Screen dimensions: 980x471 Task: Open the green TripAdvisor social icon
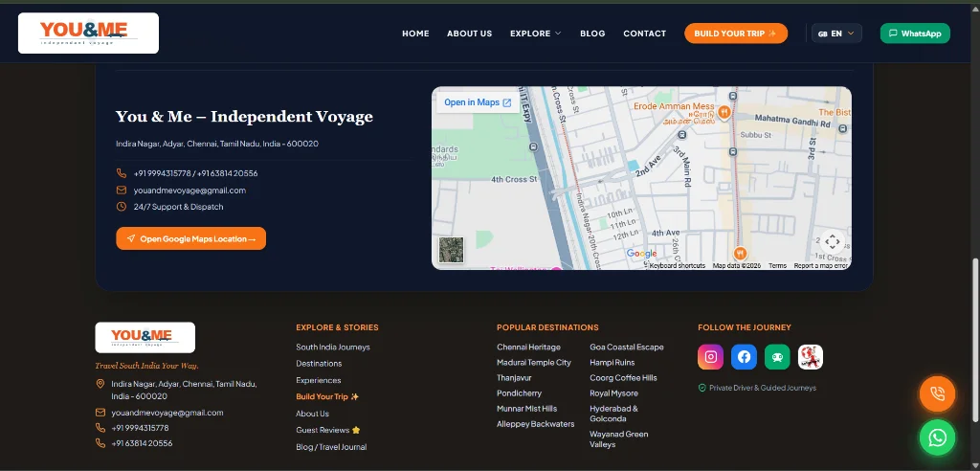point(777,356)
